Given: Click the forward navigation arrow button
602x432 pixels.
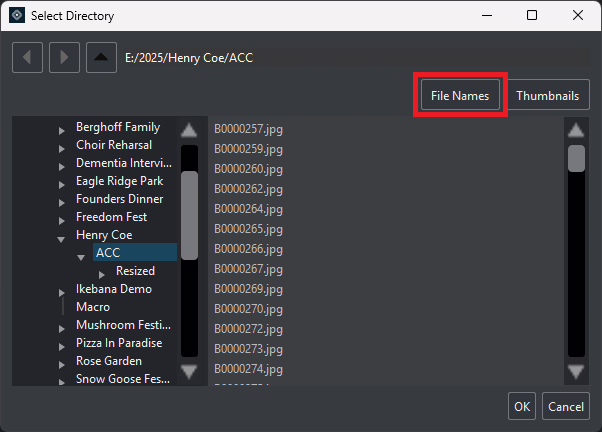Looking at the screenshot, I should point(64,58).
